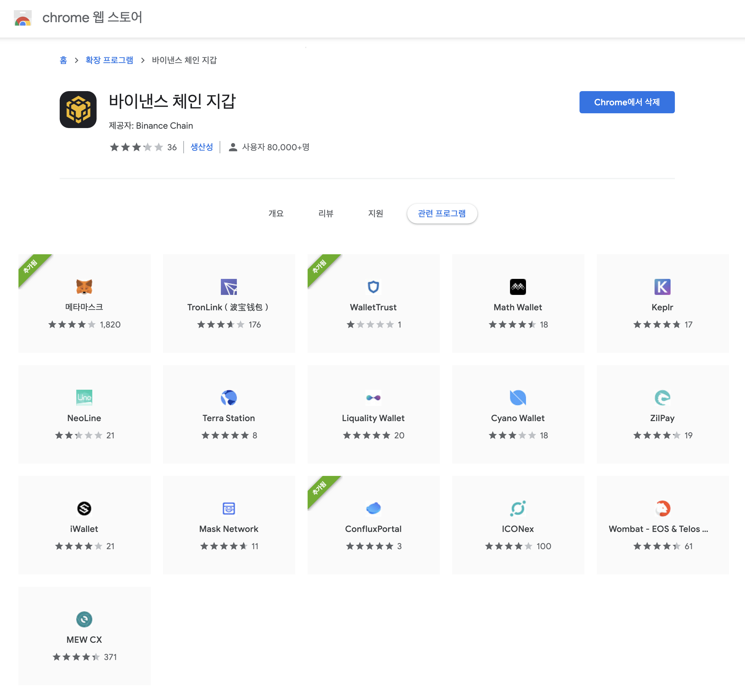Open the ICONex icon
This screenshot has width=745, height=700.
point(517,509)
